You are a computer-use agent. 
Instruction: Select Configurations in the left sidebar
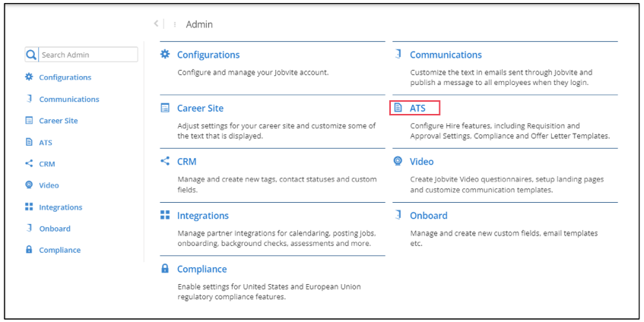point(65,77)
